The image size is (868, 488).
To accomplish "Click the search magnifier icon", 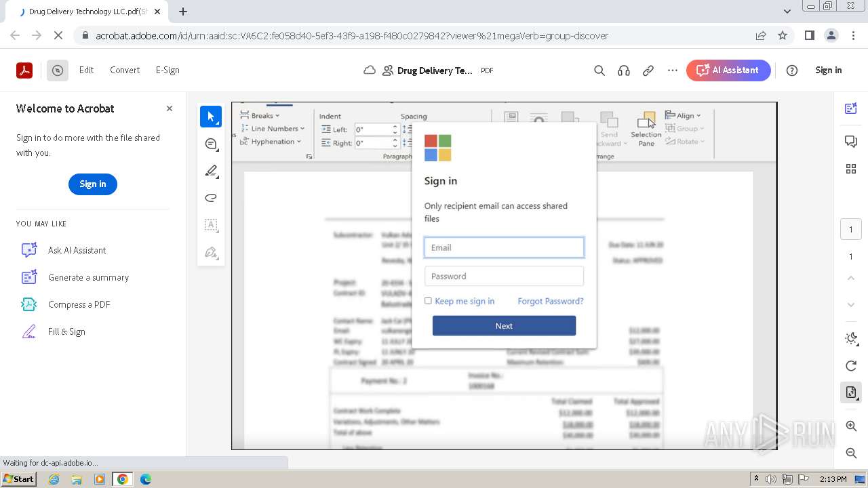I will point(599,70).
